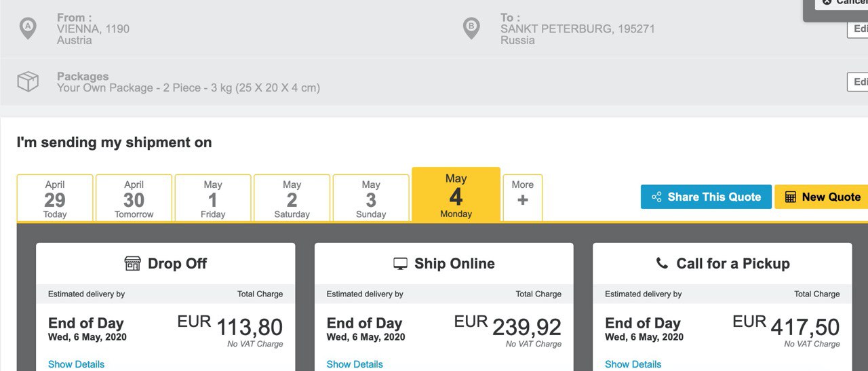Screen dimensions: 868x371
Task: Click the share icon in Share This Quote
Action: (656, 197)
